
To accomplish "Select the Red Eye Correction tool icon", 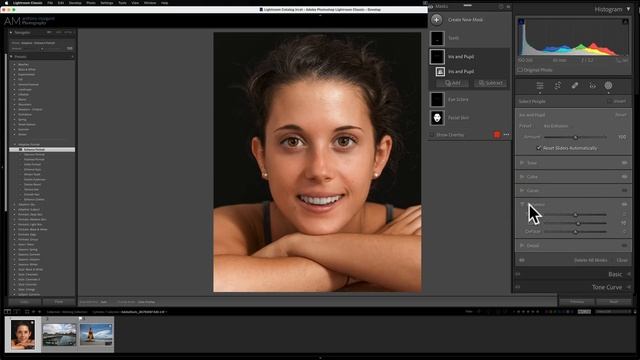I will point(592,85).
